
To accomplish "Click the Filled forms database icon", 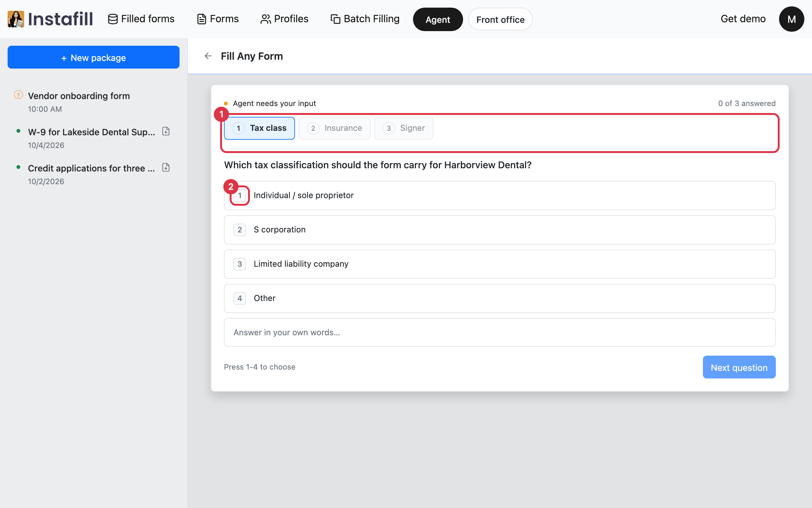I will (x=113, y=19).
